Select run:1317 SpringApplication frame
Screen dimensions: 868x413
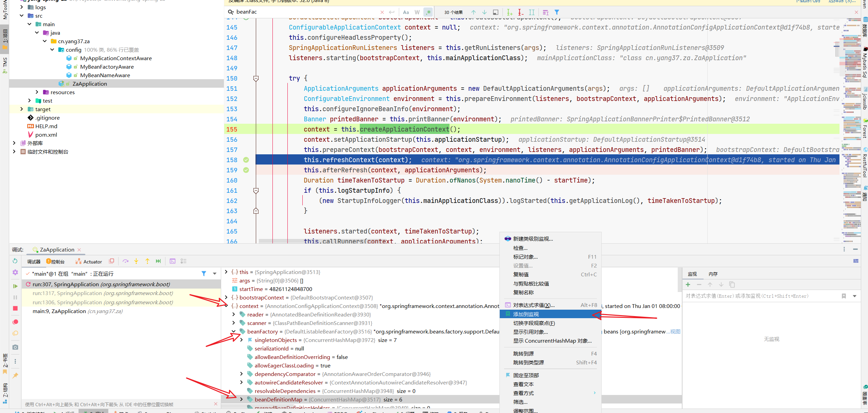click(121, 293)
